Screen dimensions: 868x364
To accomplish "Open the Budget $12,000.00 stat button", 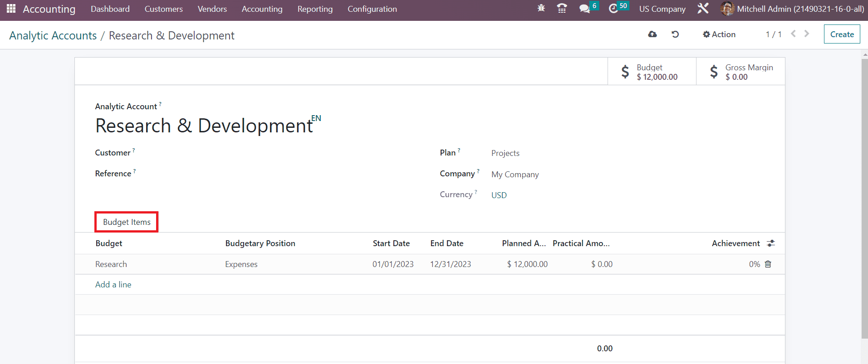I will 652,72.
